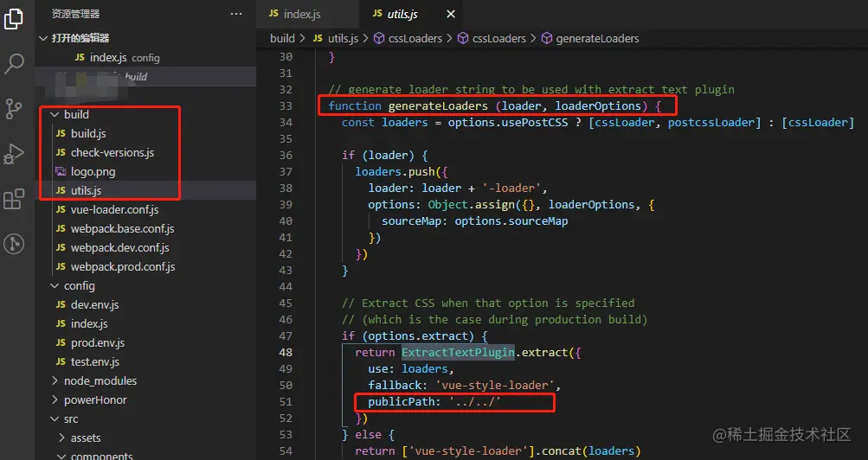The image size is (868, 460).
Task: Collapse the components folder
Action: tap(61, 457)
